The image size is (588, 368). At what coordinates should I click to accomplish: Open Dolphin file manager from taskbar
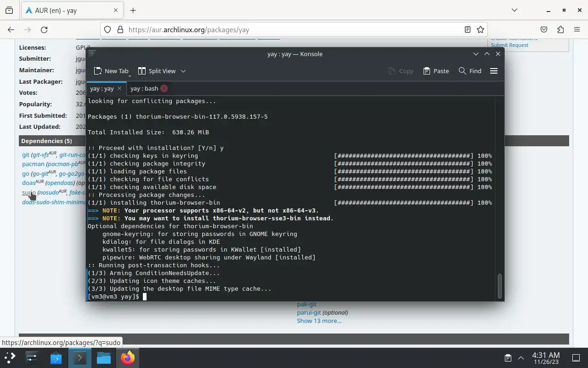coord(103,357)
